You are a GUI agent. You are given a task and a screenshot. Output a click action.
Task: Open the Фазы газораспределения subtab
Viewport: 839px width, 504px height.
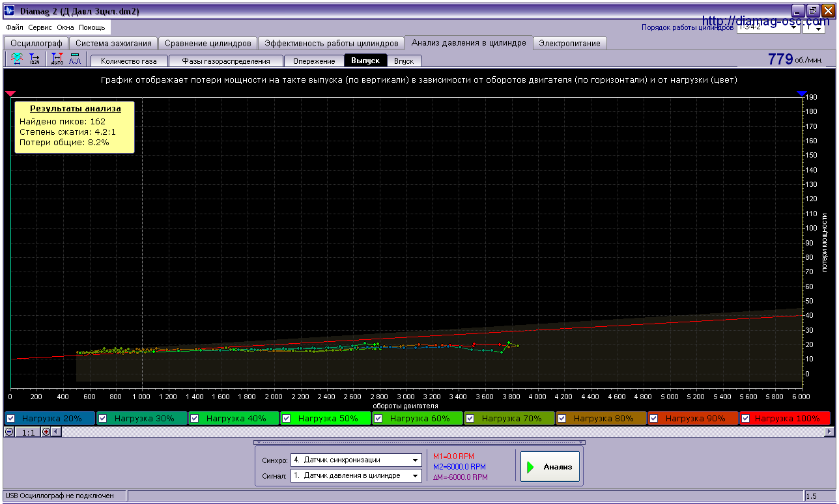click(226, 61)
